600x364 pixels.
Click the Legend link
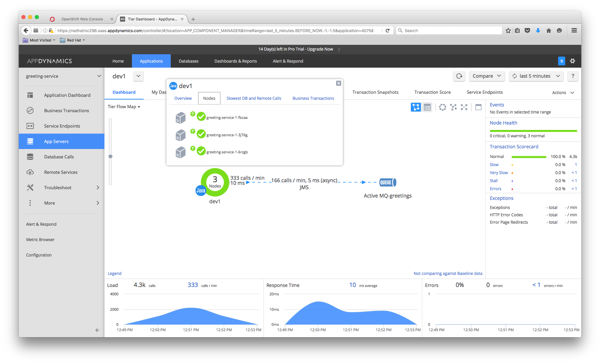tap(115, 273)
